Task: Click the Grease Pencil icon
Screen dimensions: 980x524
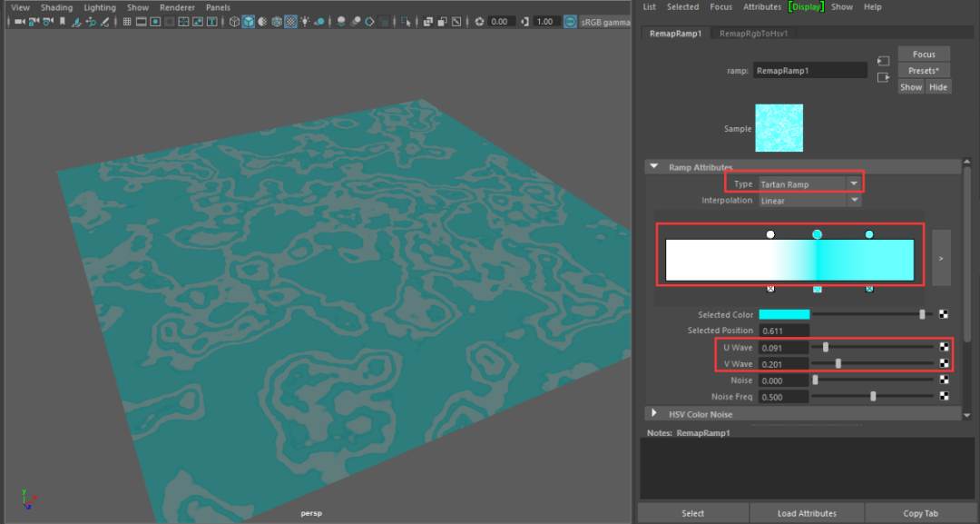Action: [104, 22]
